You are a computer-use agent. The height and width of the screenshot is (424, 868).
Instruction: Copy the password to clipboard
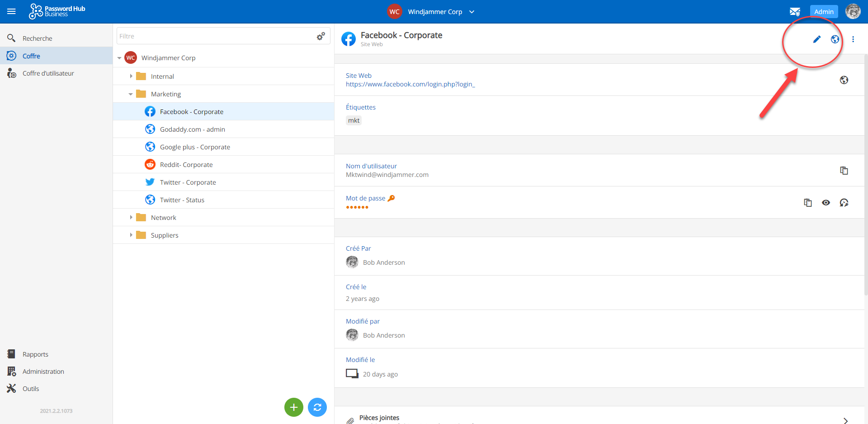click(x=807, y=203)
